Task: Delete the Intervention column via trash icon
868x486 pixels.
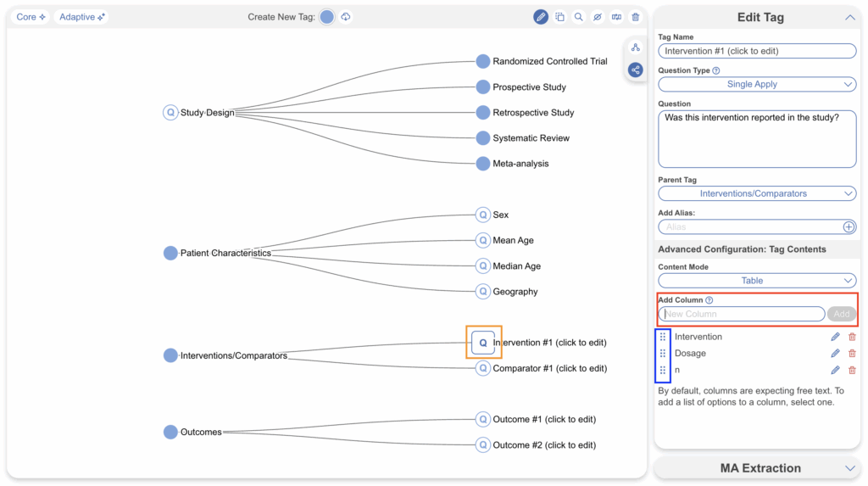Action: click(852, 337)
